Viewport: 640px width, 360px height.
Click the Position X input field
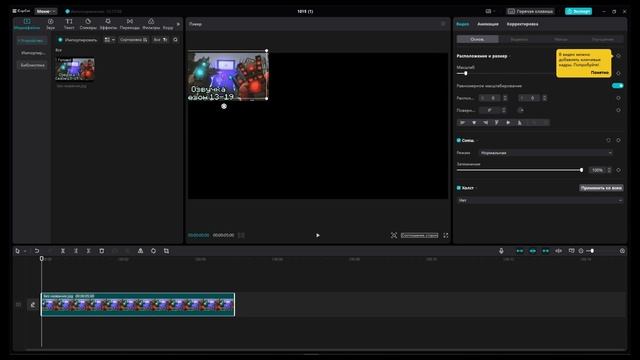point(493,98)
